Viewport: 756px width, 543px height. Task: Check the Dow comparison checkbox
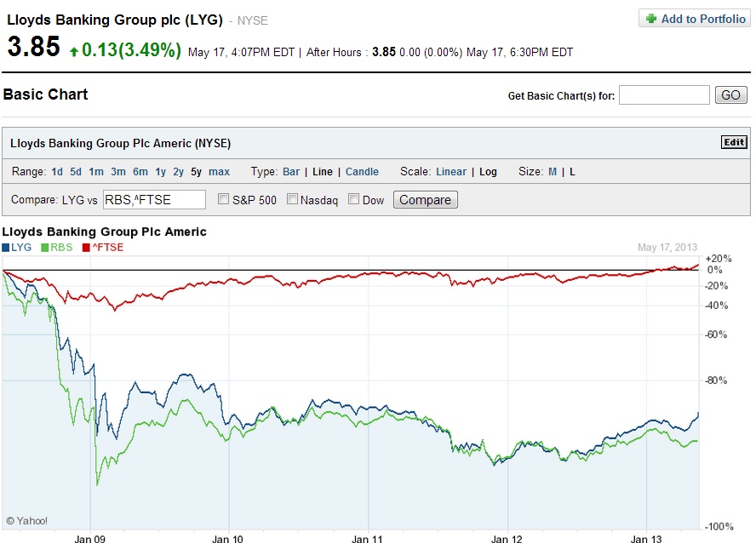point(354,199)
